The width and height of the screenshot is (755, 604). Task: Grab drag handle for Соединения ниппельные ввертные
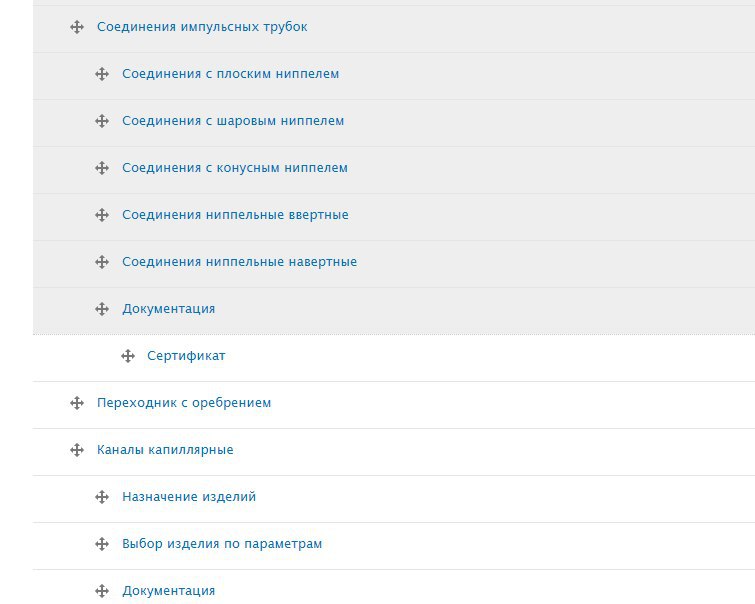click(x=102, y=215)
